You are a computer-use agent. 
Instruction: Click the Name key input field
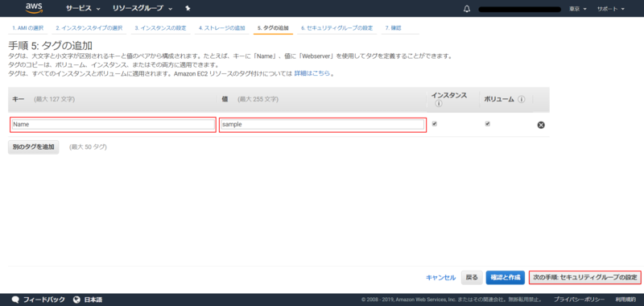(113, 125)
